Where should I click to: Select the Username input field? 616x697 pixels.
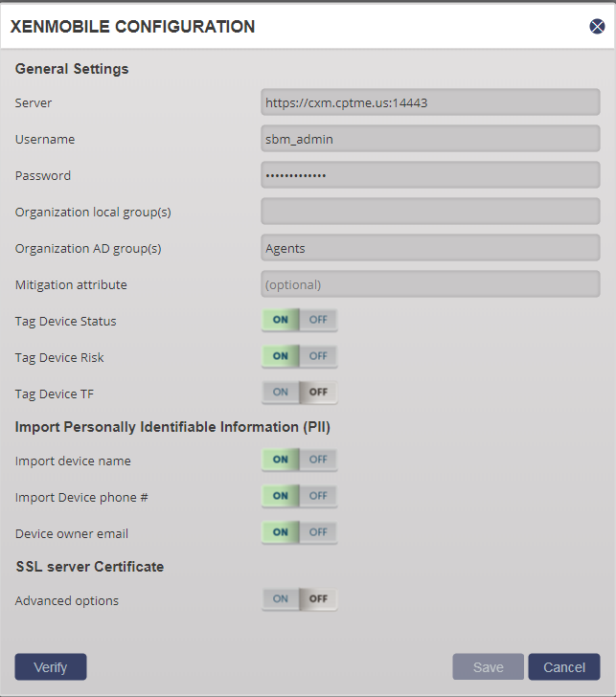pyautogui.click(x=430, y=139)
